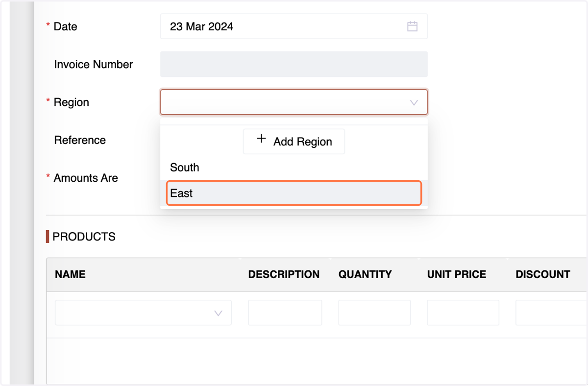Choose East from the Region list
The image size is (588, 386).
pyautogui.click(x=294, y=193)
